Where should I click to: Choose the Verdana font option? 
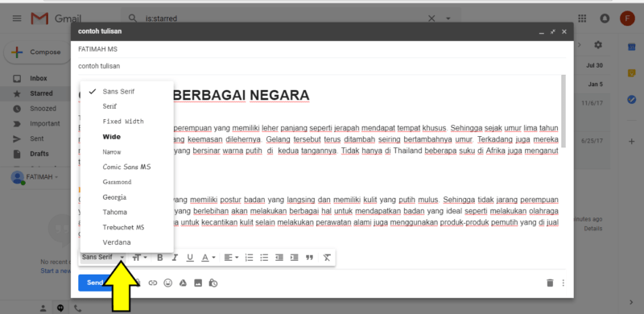127,242
